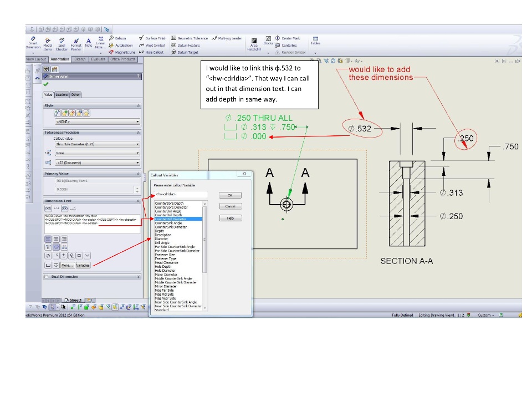
Task: Select the Hole Callout tool
Action: (151, 52)
